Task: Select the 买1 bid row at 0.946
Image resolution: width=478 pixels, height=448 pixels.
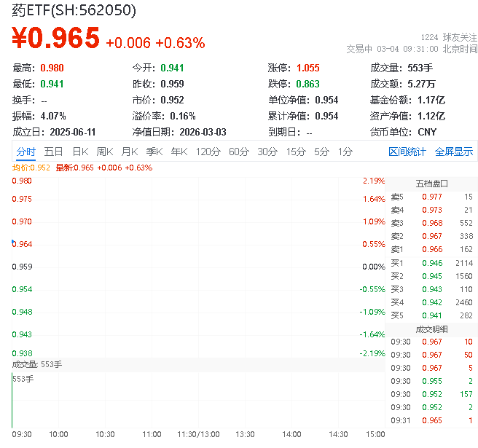Action: click(x=431, y=262)
